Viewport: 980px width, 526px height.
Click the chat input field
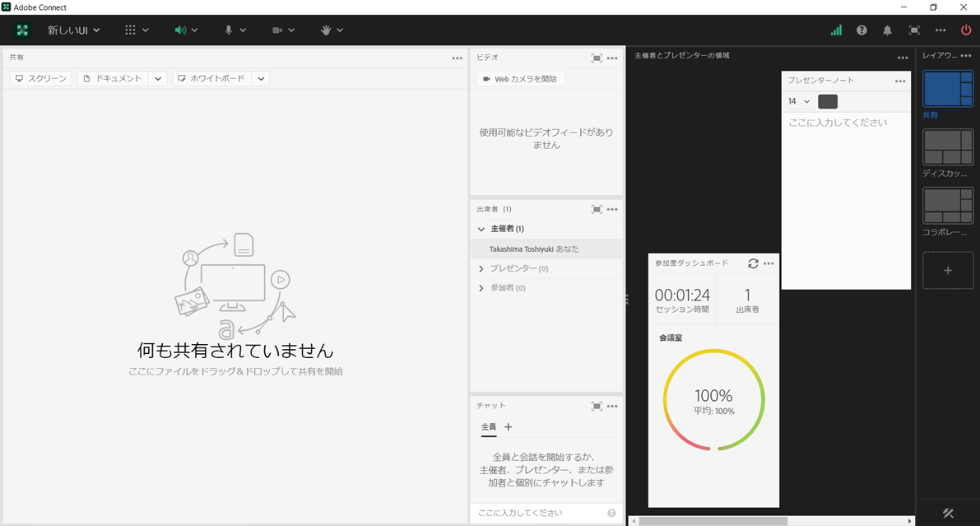535,512
